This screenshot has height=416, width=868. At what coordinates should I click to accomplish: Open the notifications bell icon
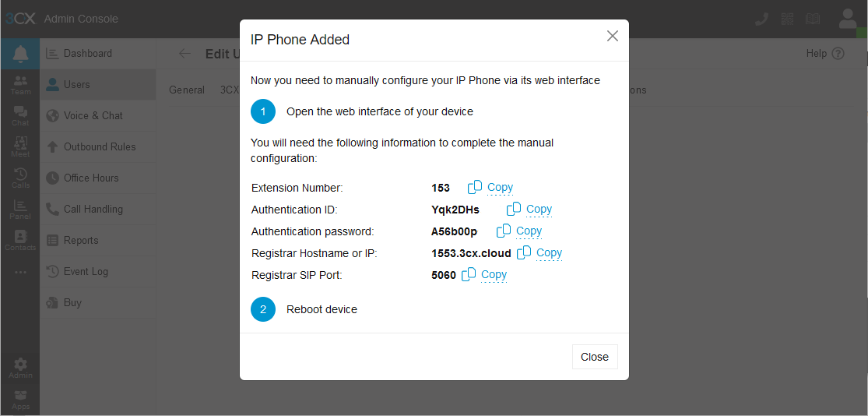pyautogui.click(x=20, y=54)
